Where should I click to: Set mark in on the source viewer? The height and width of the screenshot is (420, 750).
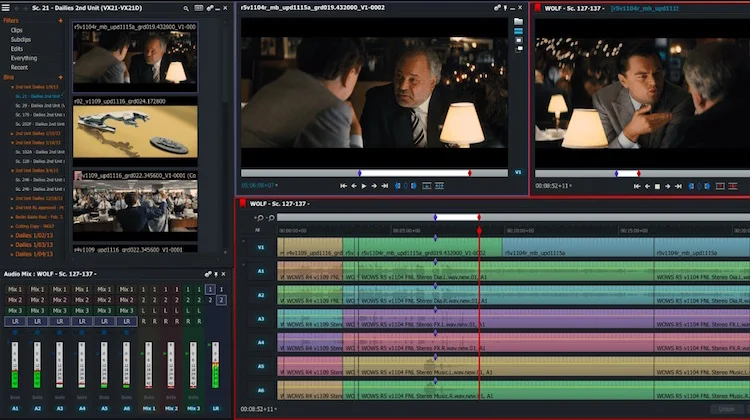click(397, 186)
